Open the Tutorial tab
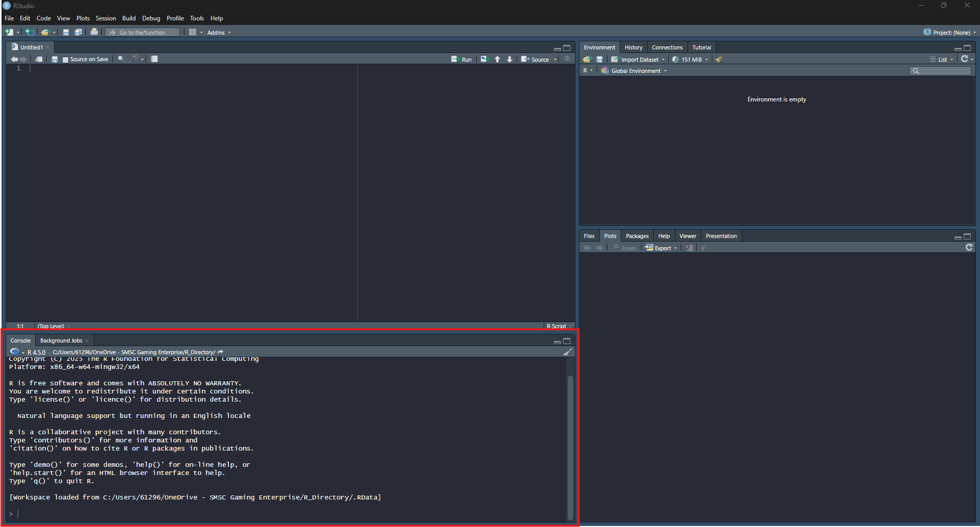This screenshot has width=980, height=527. tap(701, 47)
